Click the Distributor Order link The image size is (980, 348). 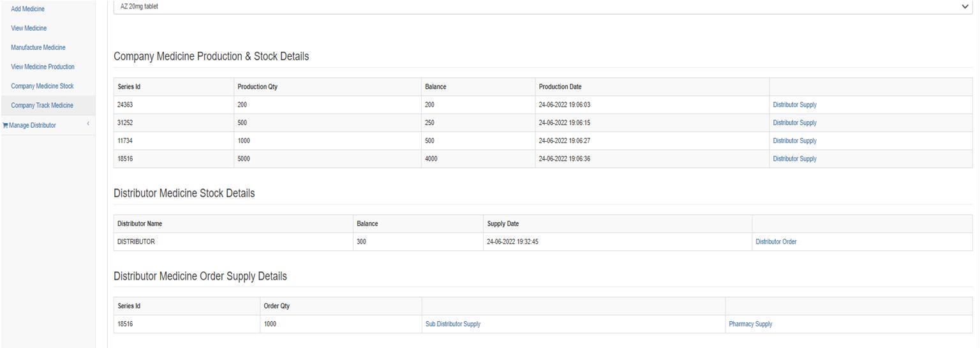coord(776,242)
